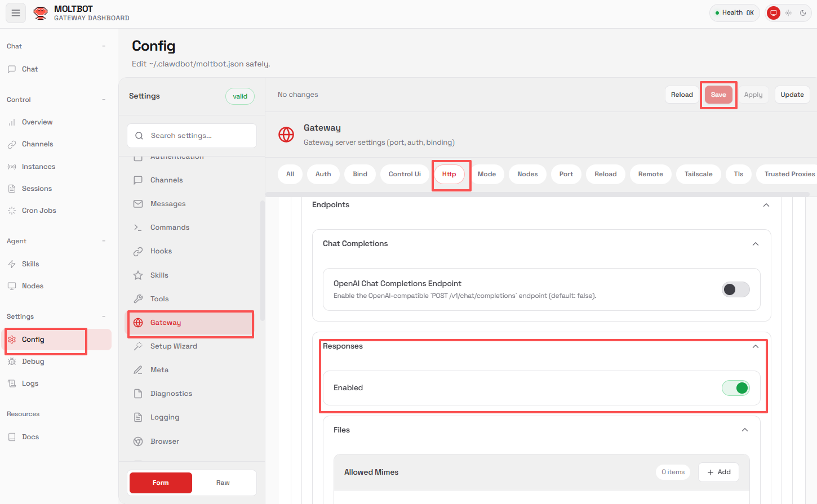Select the Port tab
Viewport: 817px width, 504px height.
566,174
